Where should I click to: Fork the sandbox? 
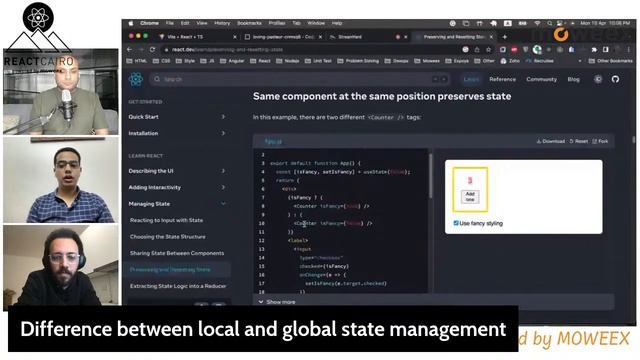click(x=600, y=141)
